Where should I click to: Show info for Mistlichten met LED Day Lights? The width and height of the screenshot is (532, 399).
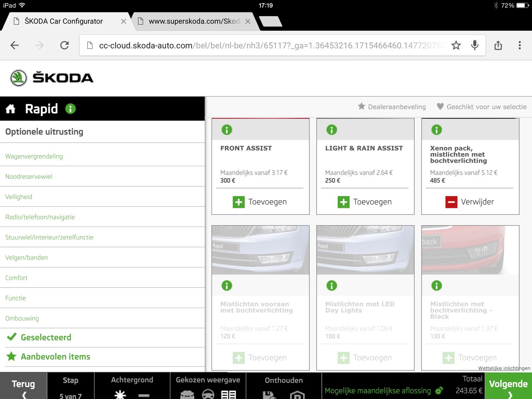pyautogui.click(x=332, y=286)
